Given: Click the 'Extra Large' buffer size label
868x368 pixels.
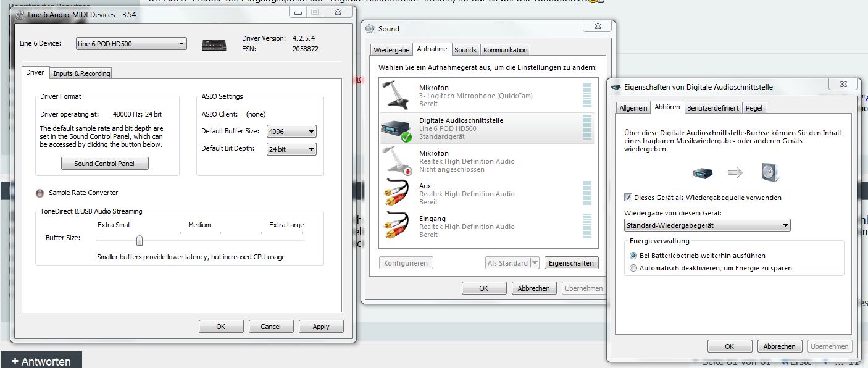Looking at the screenshot, I should (286, 225).
